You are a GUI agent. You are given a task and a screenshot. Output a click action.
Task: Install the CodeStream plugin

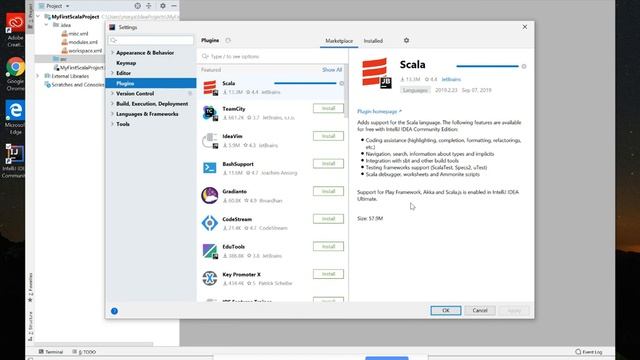(x=328, y=219)
